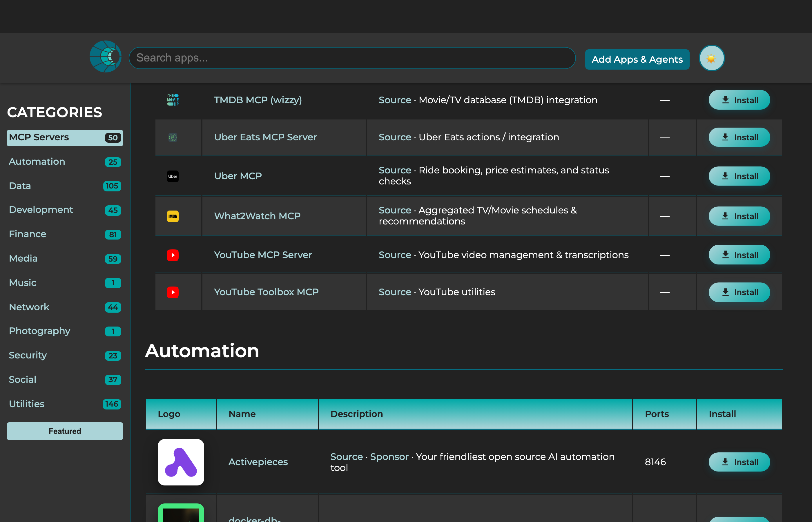Open Source link for Uber MCP row
This screenshot has height=522, width=812.
(x=395, y=170)
